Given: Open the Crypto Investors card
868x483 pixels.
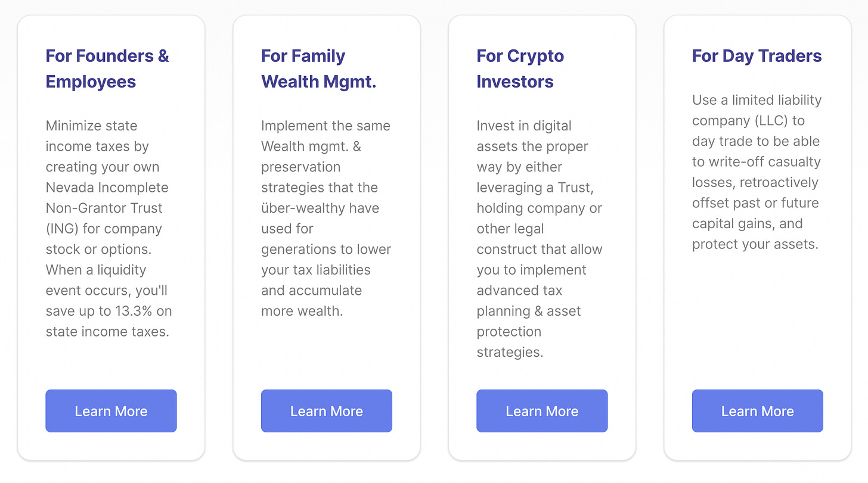Looking at the screenshot, I should 542,238.
